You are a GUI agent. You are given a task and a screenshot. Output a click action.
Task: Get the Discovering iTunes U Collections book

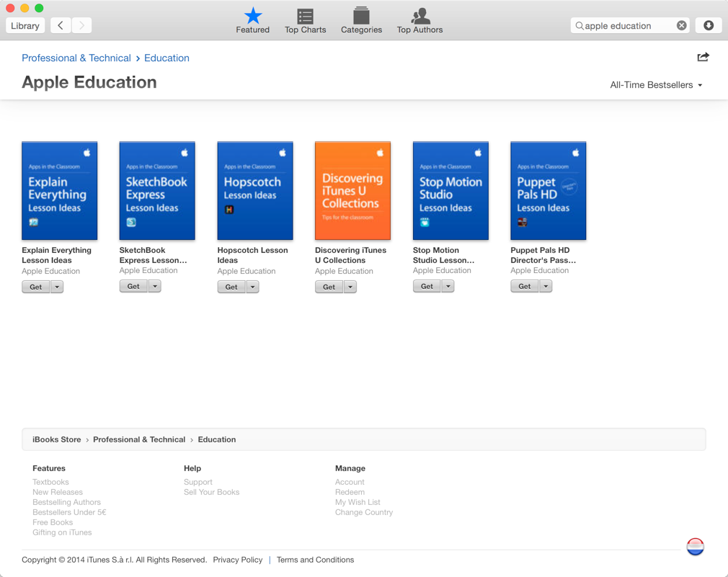(329, 287)
